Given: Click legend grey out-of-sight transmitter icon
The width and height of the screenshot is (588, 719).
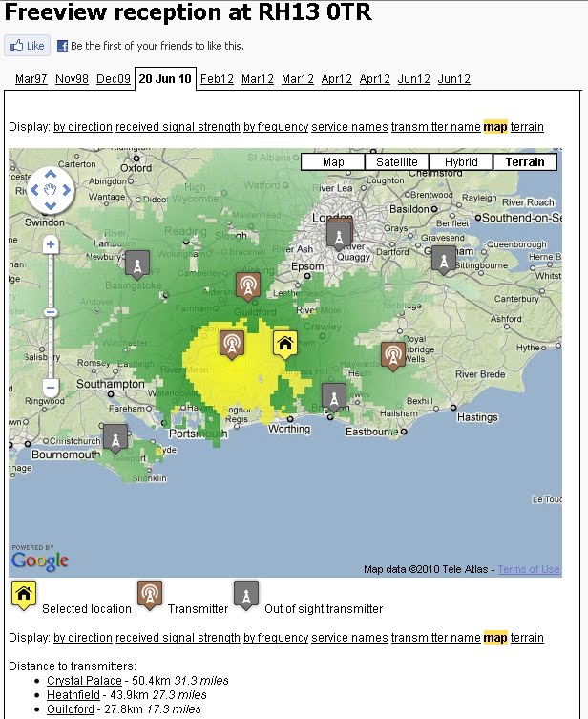Looking at the screenshot, I should [x=246, y=596].
